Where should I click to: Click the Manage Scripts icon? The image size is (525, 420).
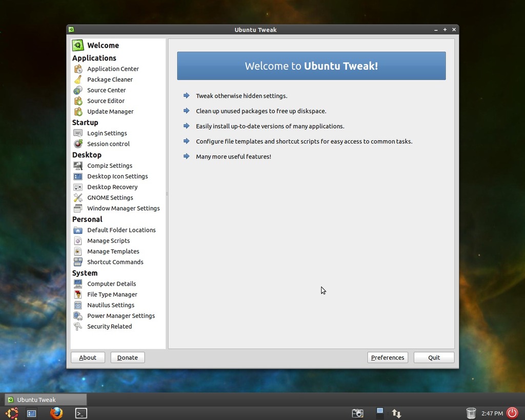(x=78, y=241)
